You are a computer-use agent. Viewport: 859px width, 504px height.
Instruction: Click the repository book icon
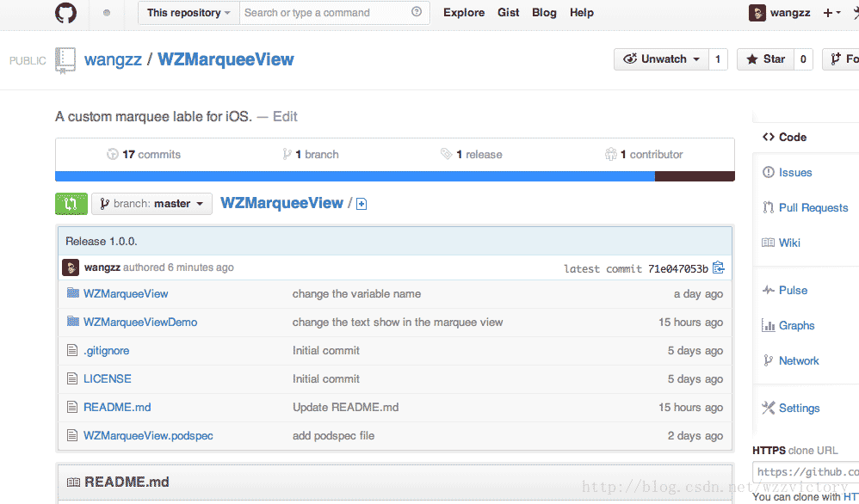tap(65, 60)
